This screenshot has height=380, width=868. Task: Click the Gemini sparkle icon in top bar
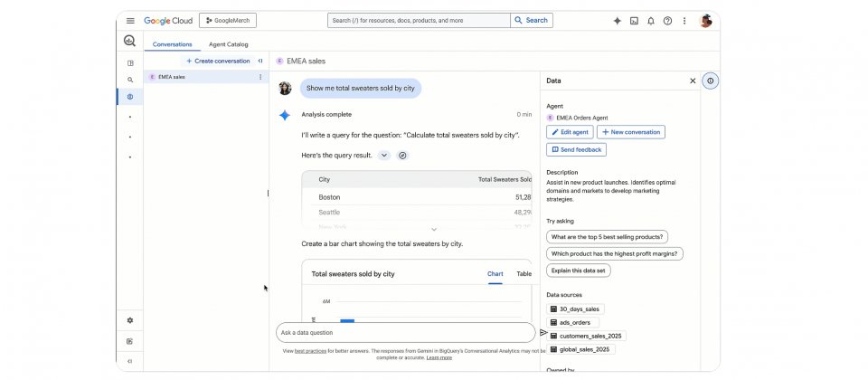click(617, 20)
